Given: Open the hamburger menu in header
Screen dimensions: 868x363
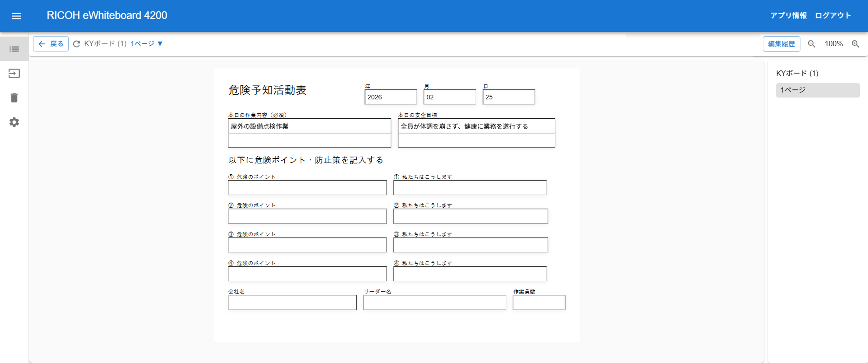Looking at the screenshot, I should coord(16,16).
